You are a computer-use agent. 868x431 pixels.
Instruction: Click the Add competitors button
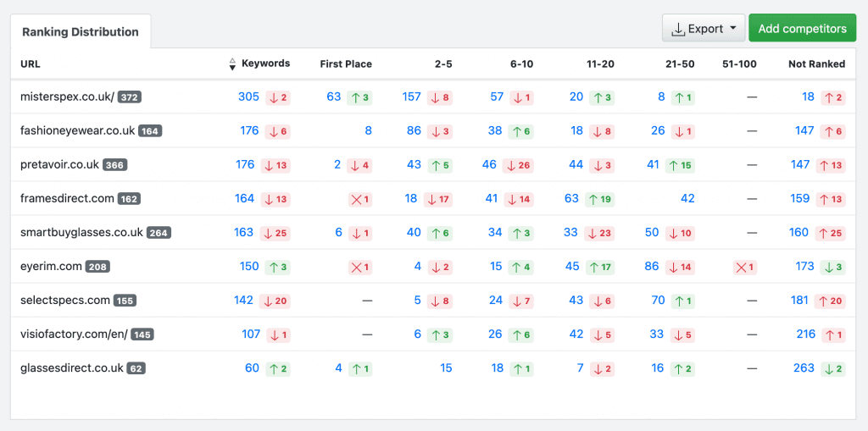[x=802, y=28]
